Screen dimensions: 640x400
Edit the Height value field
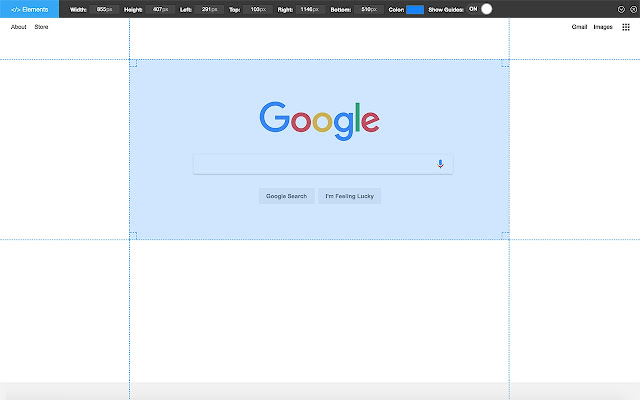160,9
